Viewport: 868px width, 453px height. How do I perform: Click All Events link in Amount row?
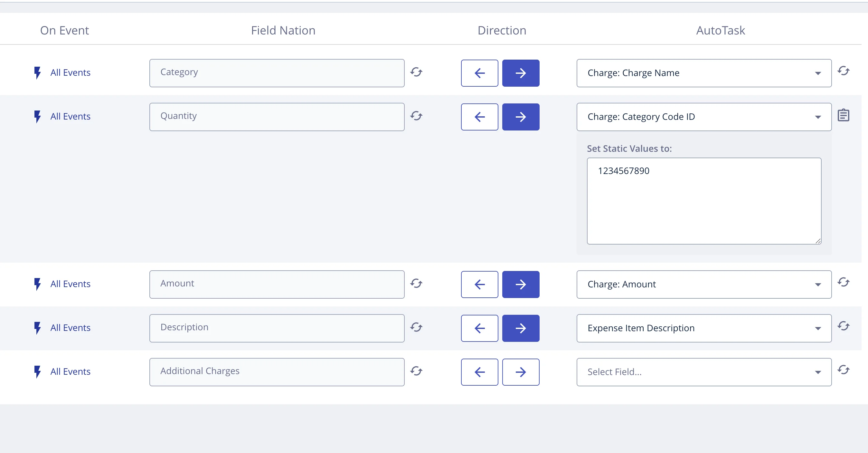coord(71,284)
